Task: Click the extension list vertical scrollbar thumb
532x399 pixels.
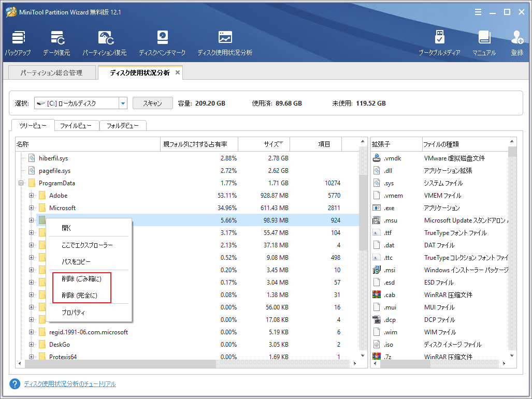Action: [x=512, y=152]
